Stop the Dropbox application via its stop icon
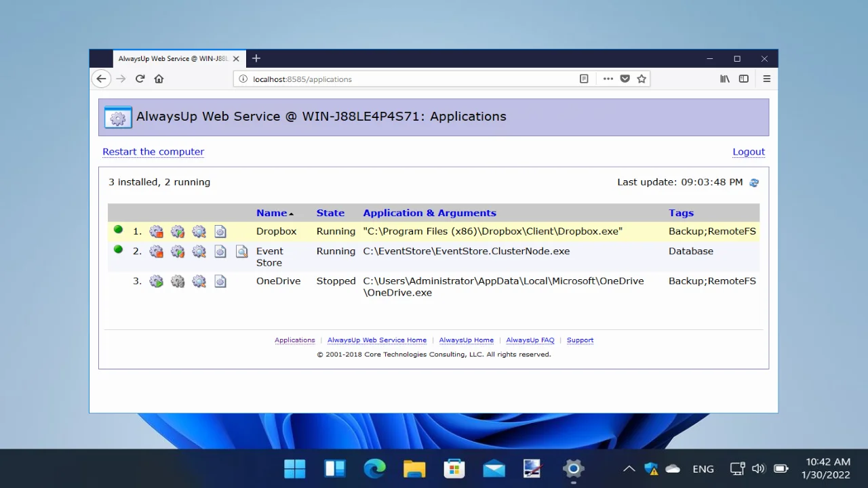 point(157,232)
